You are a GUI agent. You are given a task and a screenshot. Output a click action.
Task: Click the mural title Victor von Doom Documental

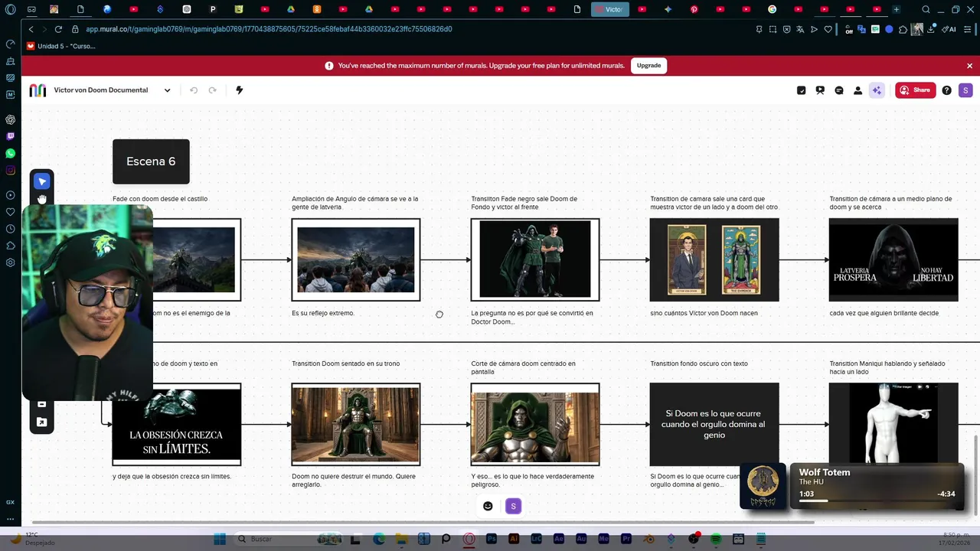click(x=100, y=90)
